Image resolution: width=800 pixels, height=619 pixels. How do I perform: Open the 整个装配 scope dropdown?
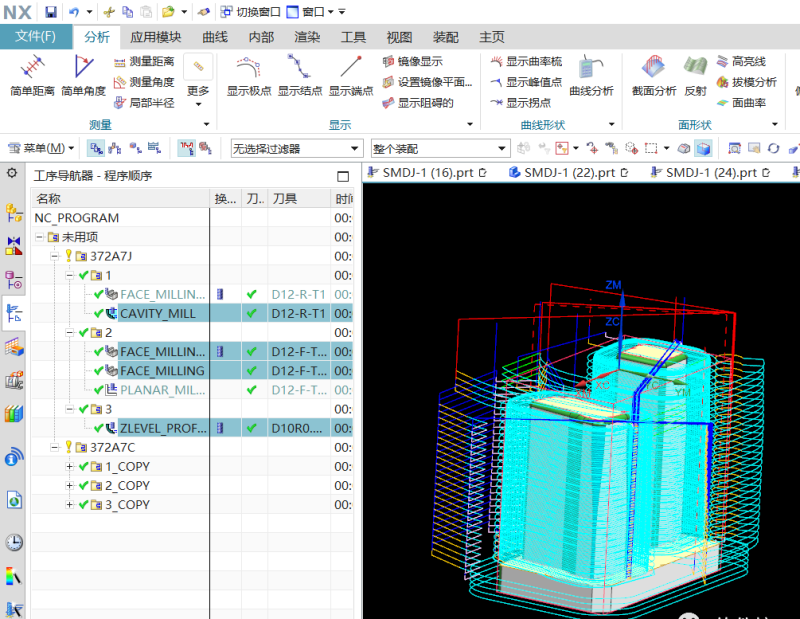point(440,148)
